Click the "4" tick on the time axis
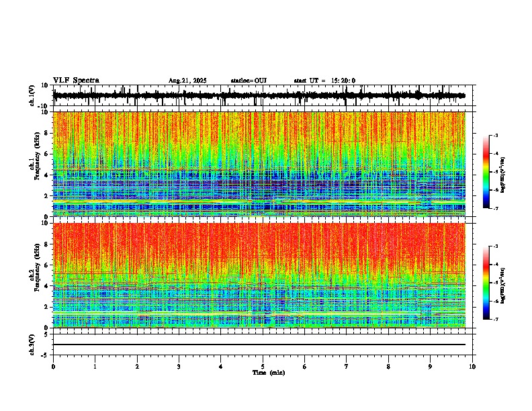 [221, 366]
